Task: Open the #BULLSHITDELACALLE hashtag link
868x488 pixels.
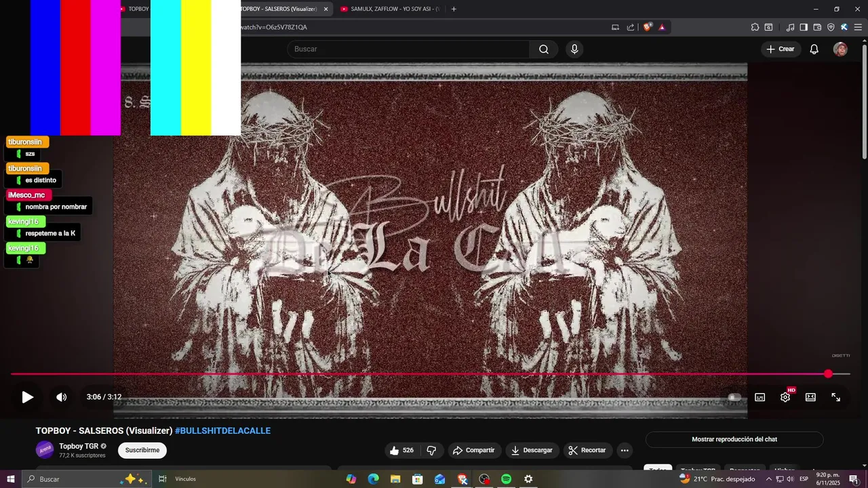Action: [x=222, y=431]
